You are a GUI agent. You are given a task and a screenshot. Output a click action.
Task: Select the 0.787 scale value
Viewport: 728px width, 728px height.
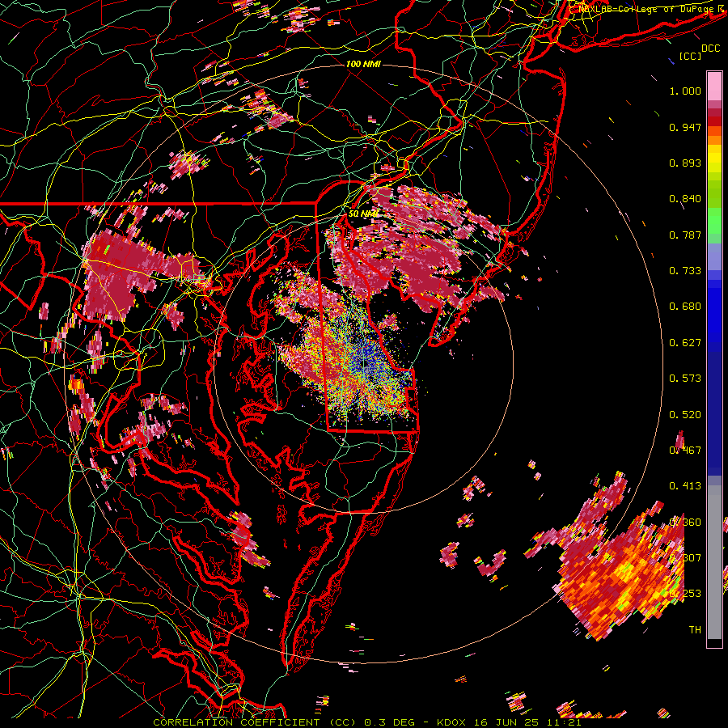tap(685, 235)
